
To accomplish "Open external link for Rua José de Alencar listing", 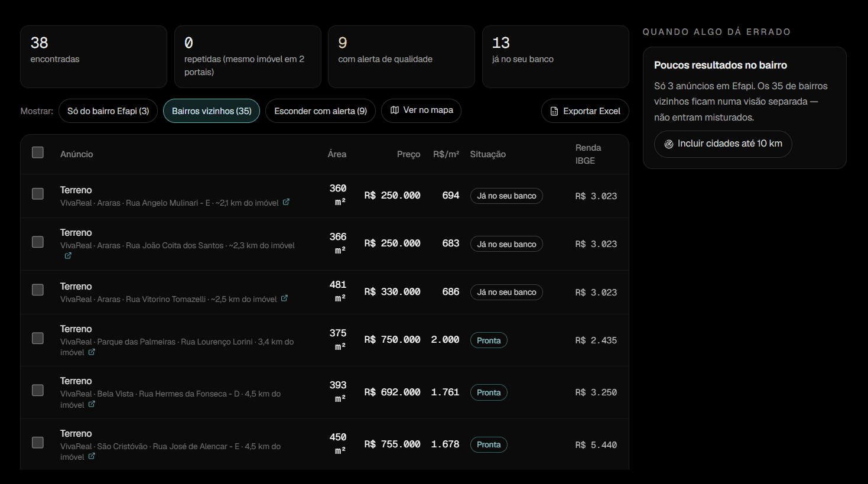I will tap(92, 456).
